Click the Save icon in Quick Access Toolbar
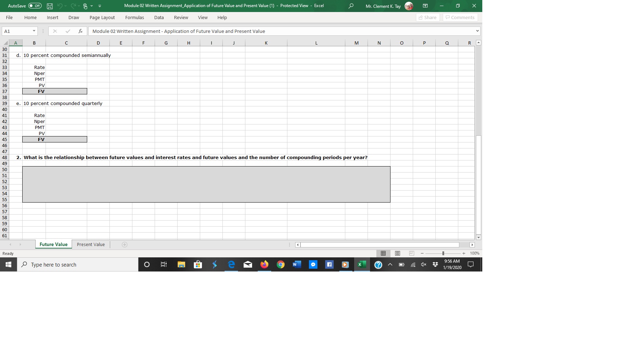 tap(49, 6)
